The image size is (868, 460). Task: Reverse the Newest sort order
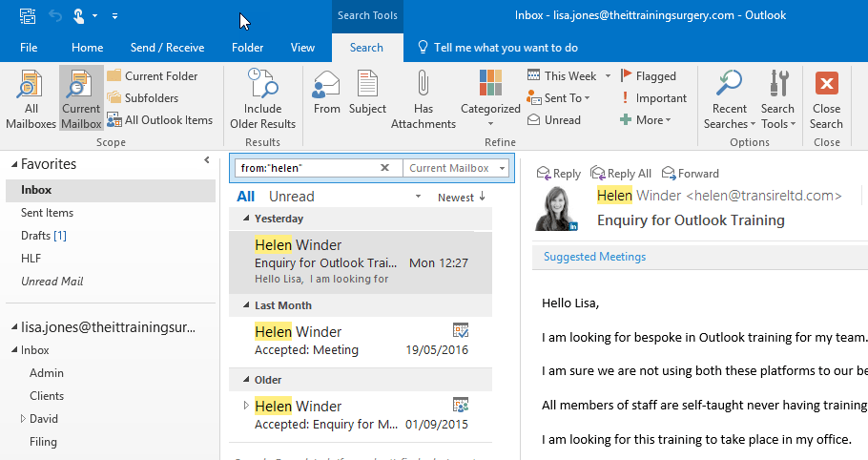pos(461,197)
